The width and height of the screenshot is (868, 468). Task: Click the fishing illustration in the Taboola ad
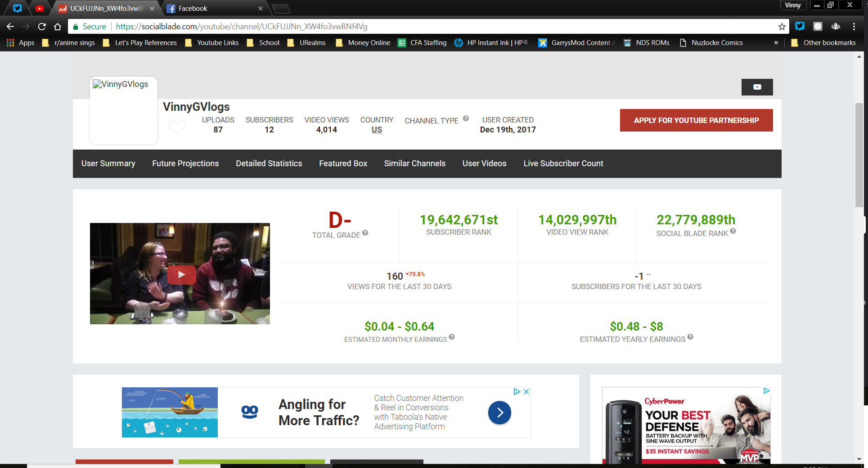coord(170,412)
